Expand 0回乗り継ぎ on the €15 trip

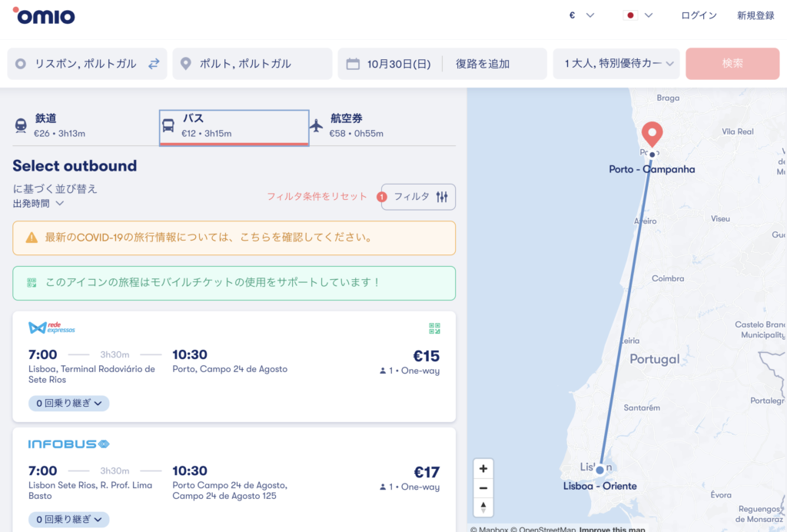[x=69, y=403]
